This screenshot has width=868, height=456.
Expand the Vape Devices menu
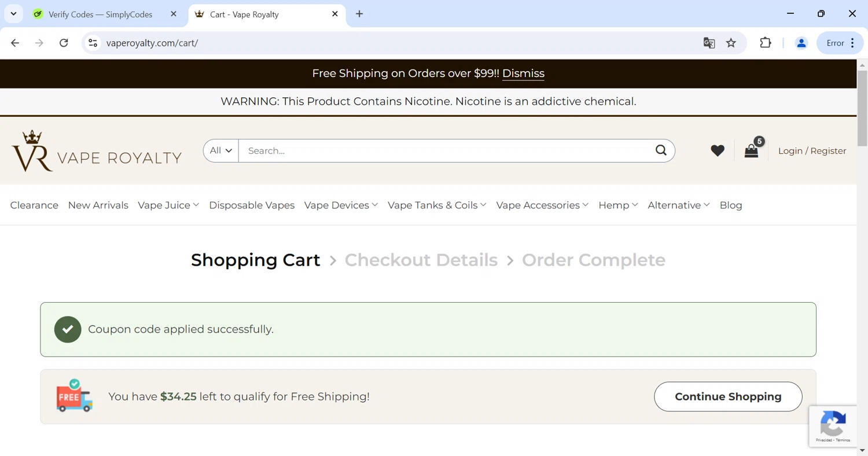[x=341, y=205]
